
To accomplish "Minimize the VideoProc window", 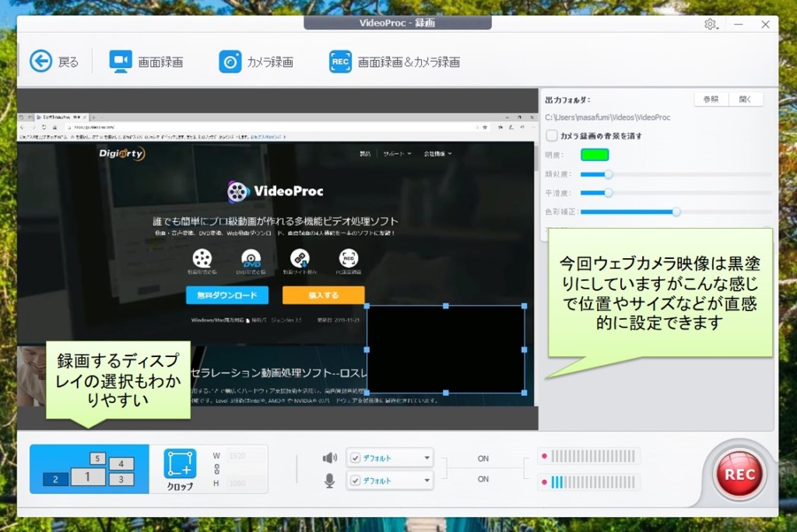I will pyautogui.click(x=739, y=24).
